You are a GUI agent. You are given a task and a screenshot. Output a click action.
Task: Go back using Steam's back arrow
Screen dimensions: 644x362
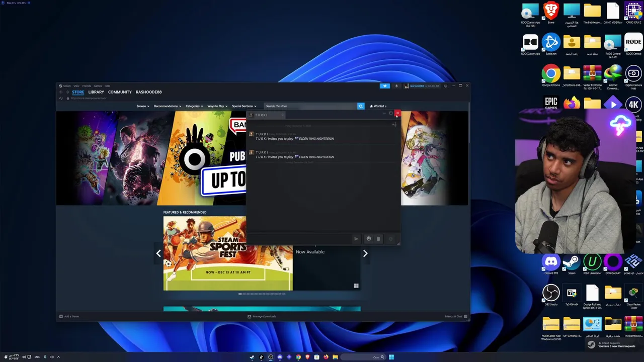[x=61, y=92]
